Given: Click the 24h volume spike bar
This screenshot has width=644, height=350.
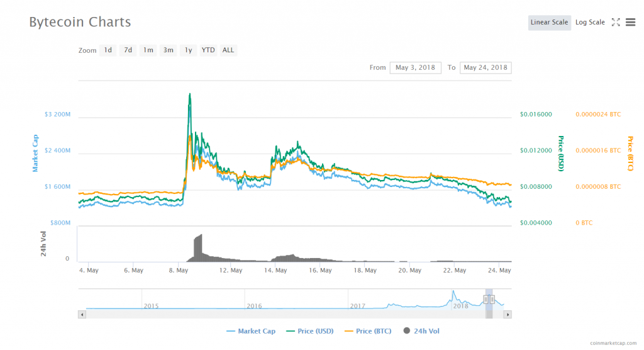Looking at the screenshot, I should [x=198, y=248].
